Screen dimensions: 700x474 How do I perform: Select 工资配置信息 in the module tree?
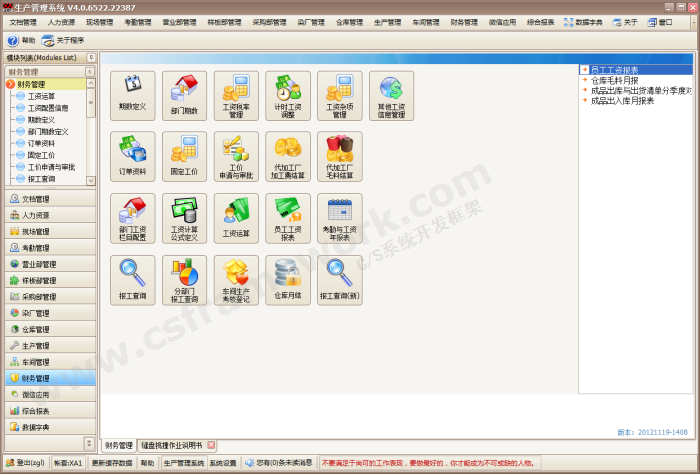coord(48,108)
